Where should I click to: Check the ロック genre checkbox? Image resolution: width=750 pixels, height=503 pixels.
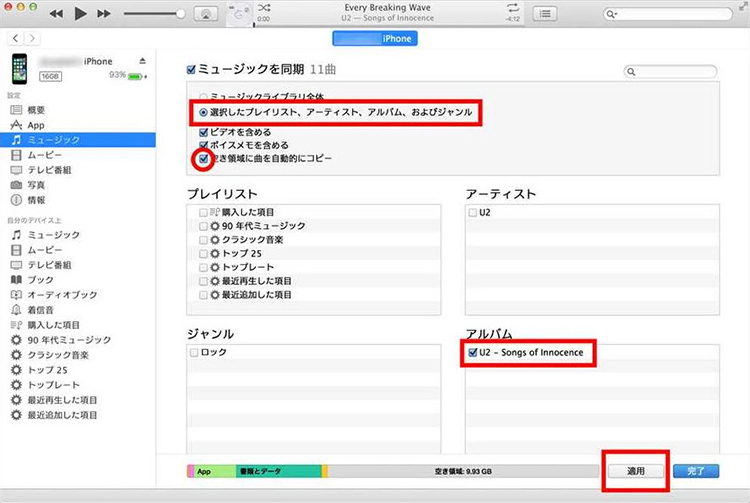coord(194,352)
